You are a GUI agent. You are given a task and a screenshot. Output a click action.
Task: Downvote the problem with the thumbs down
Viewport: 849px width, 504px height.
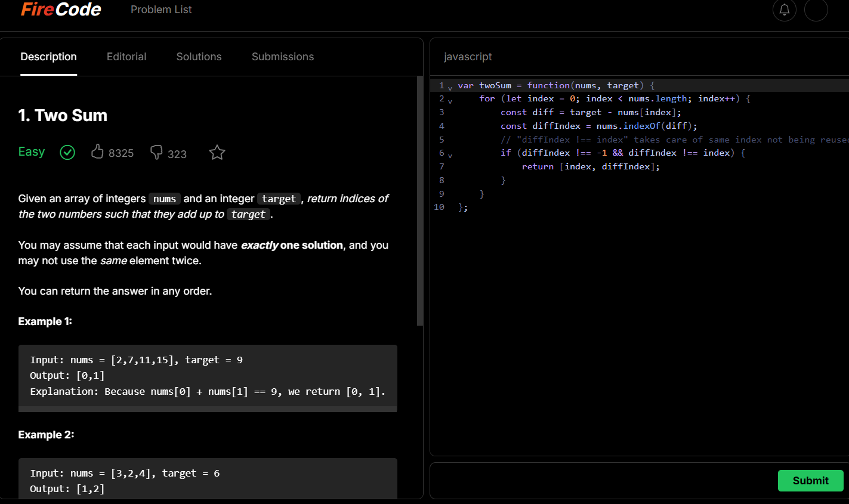(156, 153)
